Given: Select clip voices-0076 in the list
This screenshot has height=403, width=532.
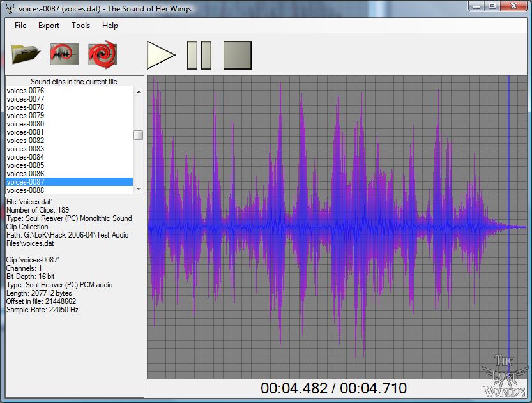Looking at the screenshot, I should coord(69,91).
